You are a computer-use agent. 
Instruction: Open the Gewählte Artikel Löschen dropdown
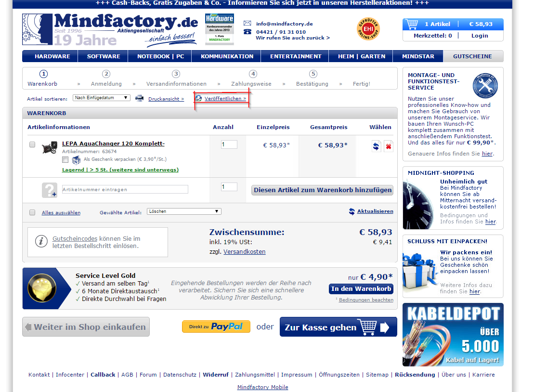[184, 211]
